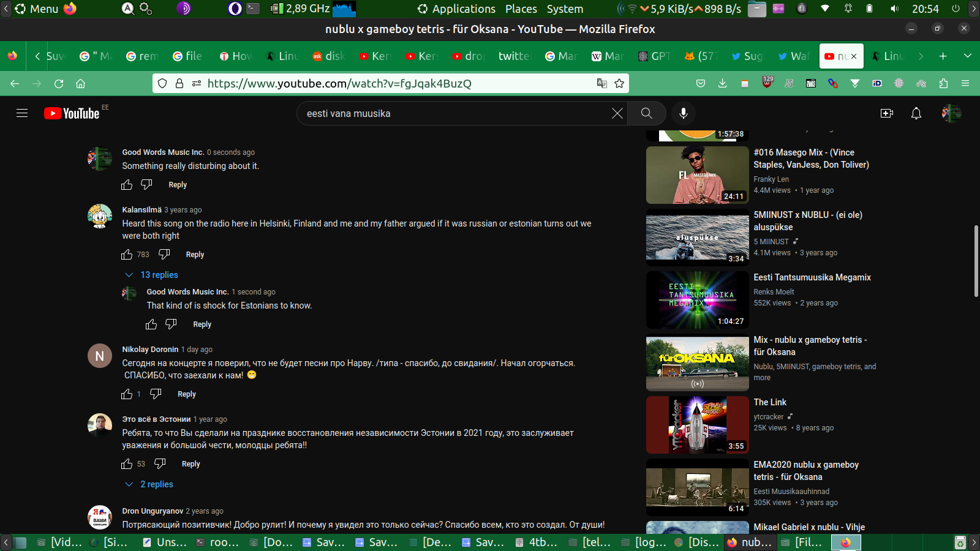Click the YouTube search magnifier button
Viewport: 980px width, 551px height.
click(x=646, y=113)
